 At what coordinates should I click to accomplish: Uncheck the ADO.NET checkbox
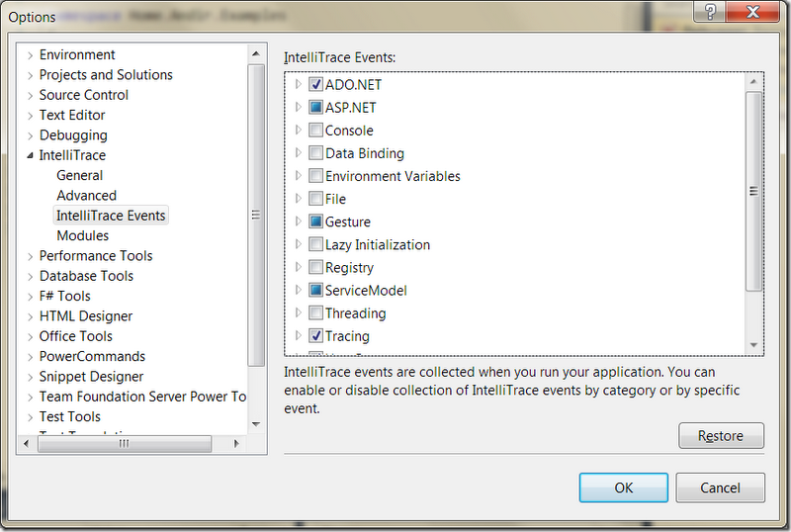[x=315, y=84]
